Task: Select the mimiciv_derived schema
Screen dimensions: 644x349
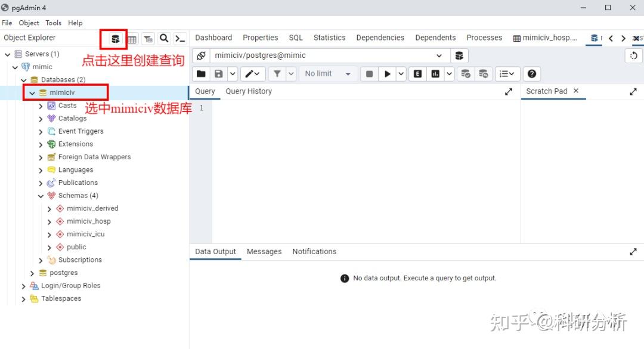Action: click(x=92, y=208)
